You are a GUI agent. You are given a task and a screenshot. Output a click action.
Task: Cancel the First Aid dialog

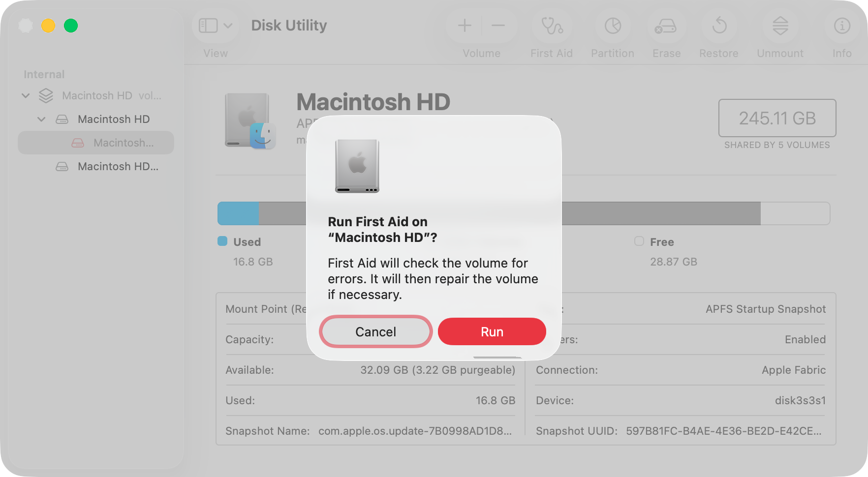pos(375,331)
